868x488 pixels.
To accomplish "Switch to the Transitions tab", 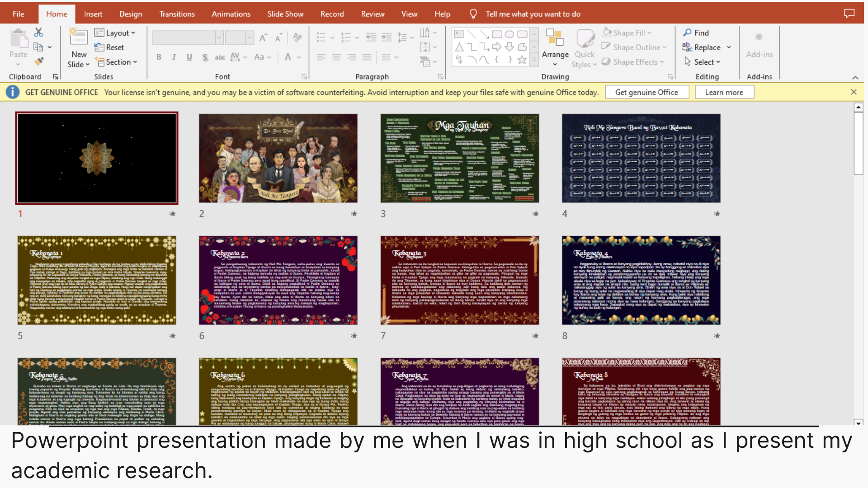I will point(177,14).
